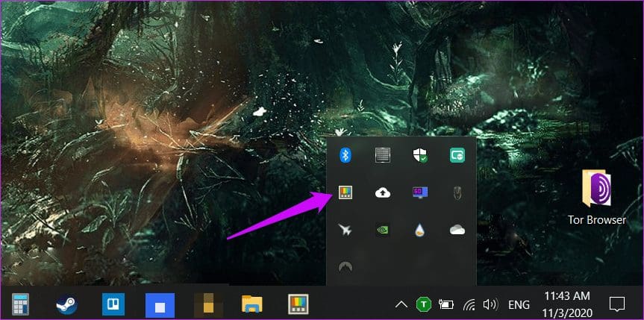Check battery power status icon
Screen dimensions: 644x320
446,304
